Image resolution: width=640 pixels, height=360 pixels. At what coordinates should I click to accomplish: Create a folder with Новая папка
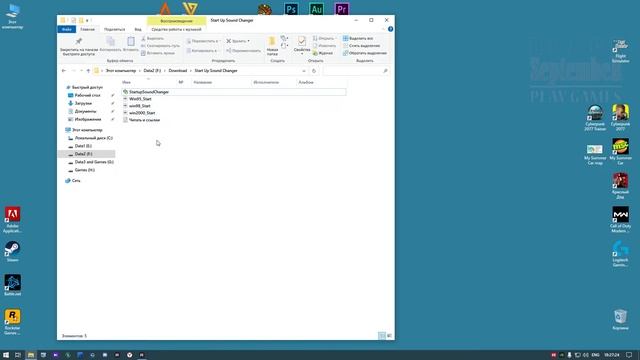coord(272,46)
